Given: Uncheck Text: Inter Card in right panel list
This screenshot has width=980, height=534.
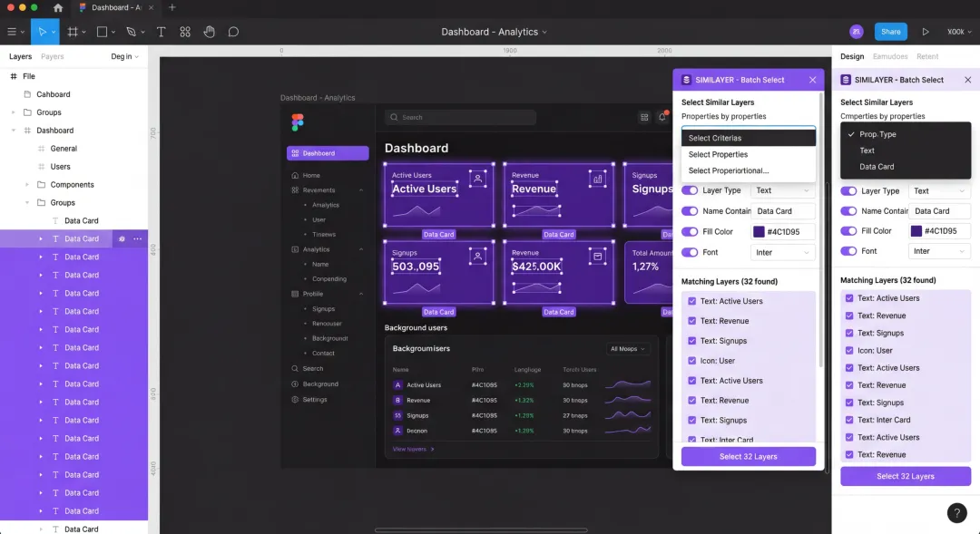Looking at the screenshot, I should click(849, 420).
